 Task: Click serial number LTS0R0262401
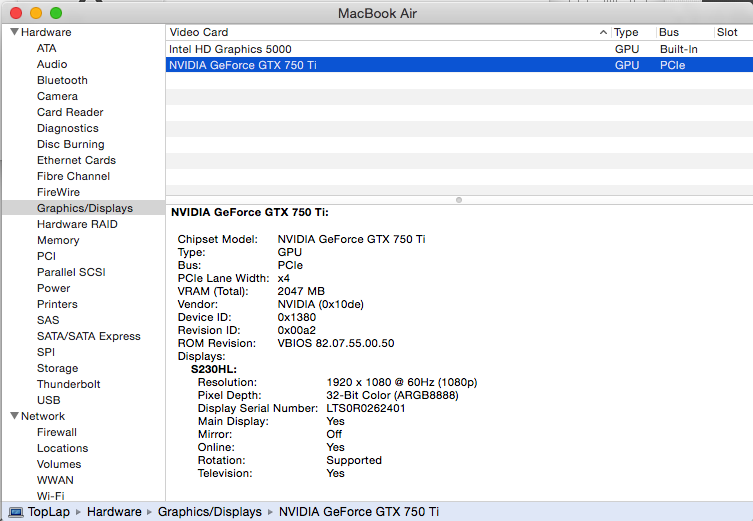tap(365, 408)
